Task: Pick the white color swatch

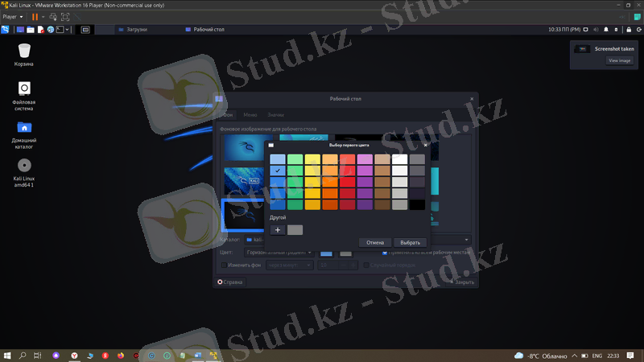Action: tap(399, 159)
